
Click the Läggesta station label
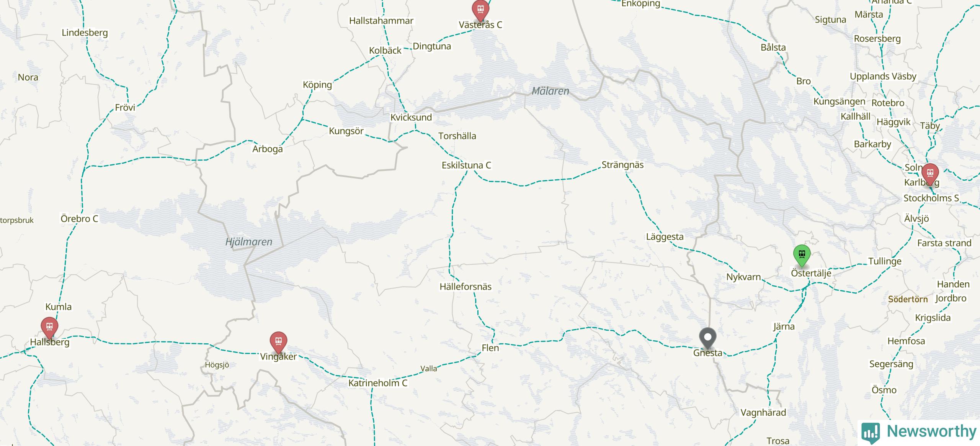pyautogui.click(x=665, y=237)
